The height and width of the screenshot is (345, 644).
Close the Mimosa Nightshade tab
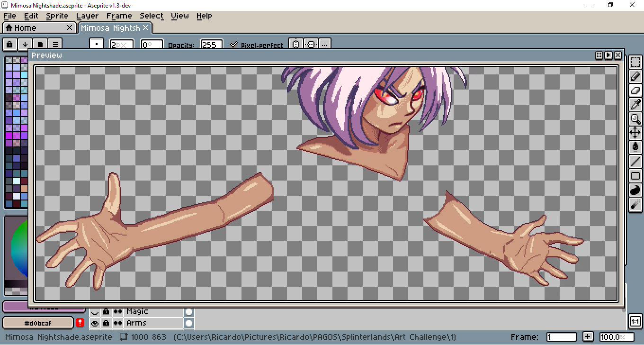coord(145,28)
